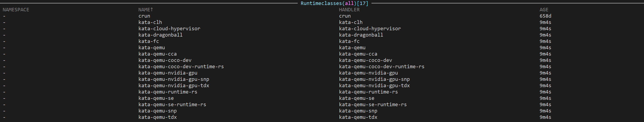Image resolution: width=644 pixels, height=122 pixels.
Task: Select the crun runtimeclass row
Action: [x=144, y=16]
